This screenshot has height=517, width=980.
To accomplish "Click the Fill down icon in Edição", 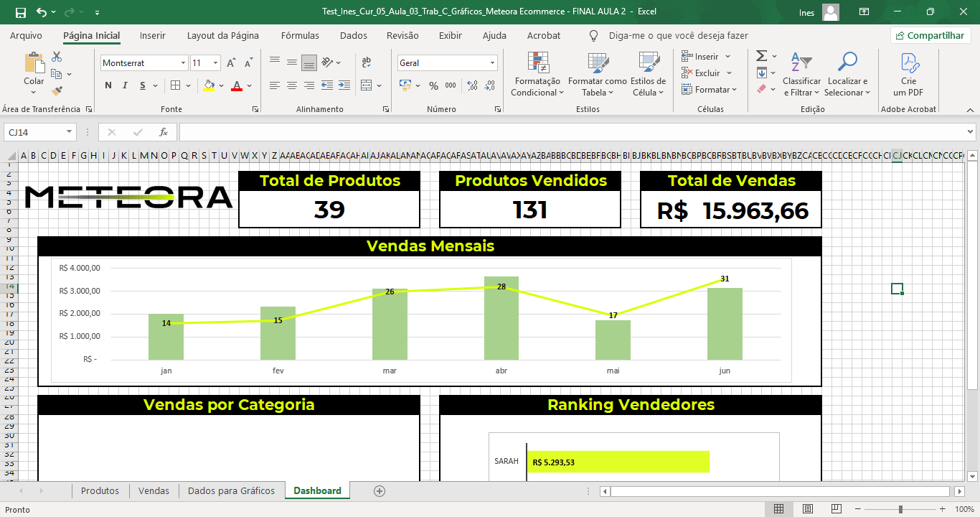I will click(x=762, y=73).
